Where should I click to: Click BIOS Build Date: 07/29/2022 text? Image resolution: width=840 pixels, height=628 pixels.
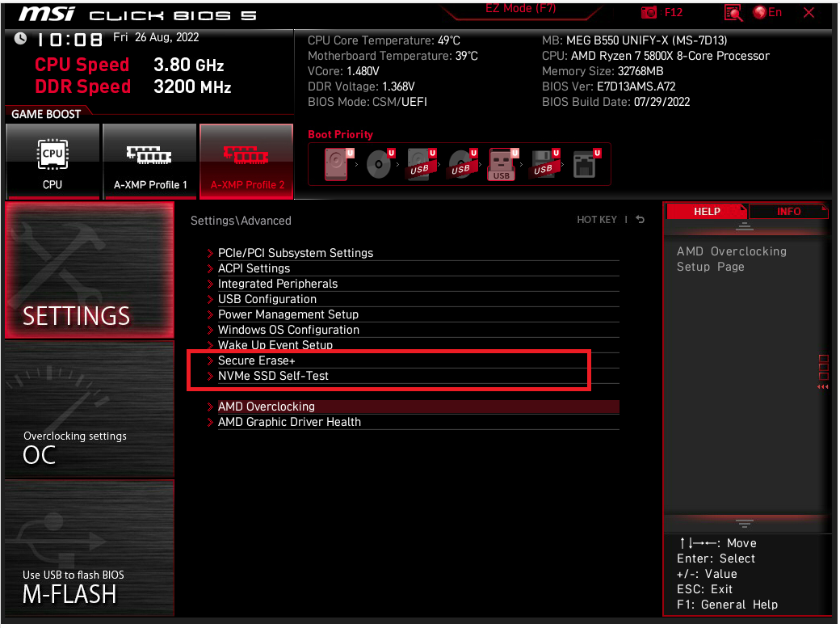pyautogui.click(x=615, y=102)
